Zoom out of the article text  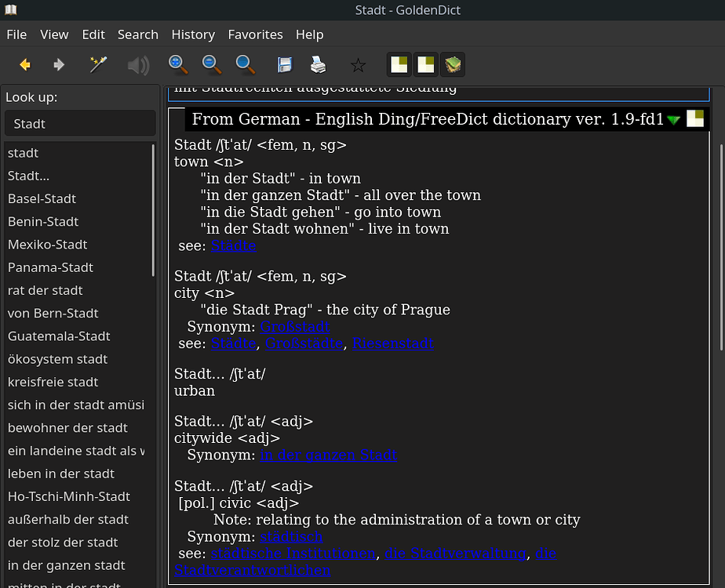pyautogui.click(x=211, y=65)
